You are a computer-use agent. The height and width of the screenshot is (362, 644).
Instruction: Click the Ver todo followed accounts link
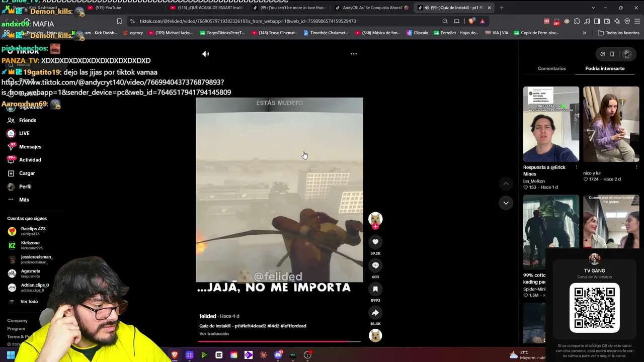click(29, 302)
